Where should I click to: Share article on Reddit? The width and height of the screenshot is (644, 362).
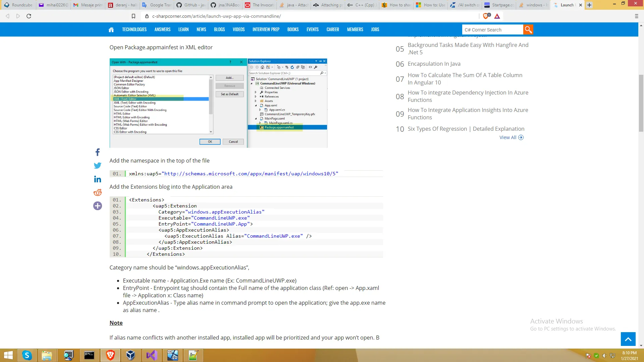pyautogui.click(x=97, y=192)
